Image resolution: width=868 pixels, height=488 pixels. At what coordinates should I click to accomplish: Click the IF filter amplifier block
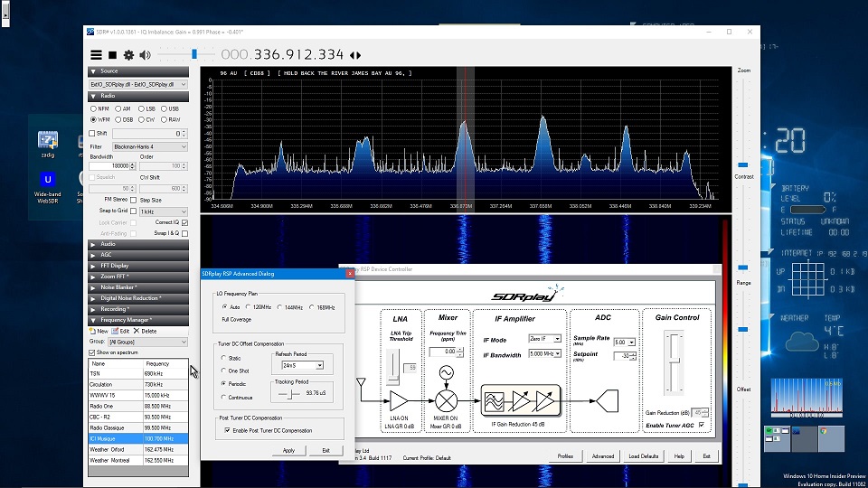click(x=521, y=400)
